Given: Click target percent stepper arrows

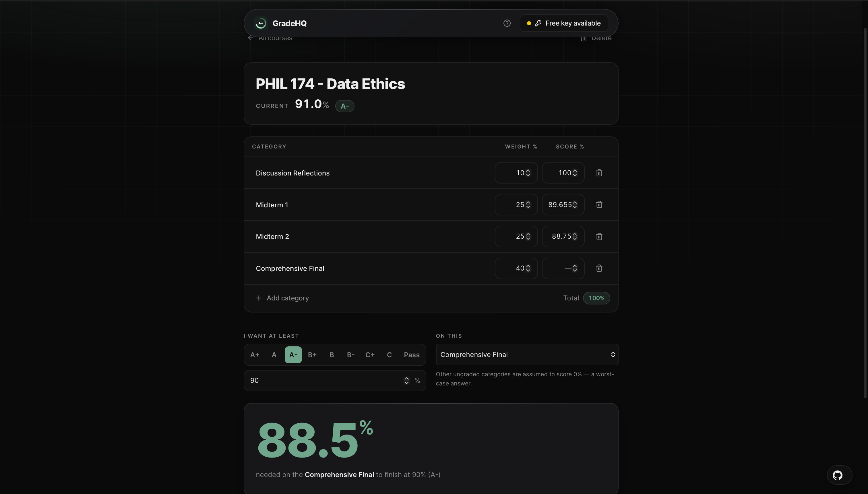Looking at the screenshot, I should [406, 381].
